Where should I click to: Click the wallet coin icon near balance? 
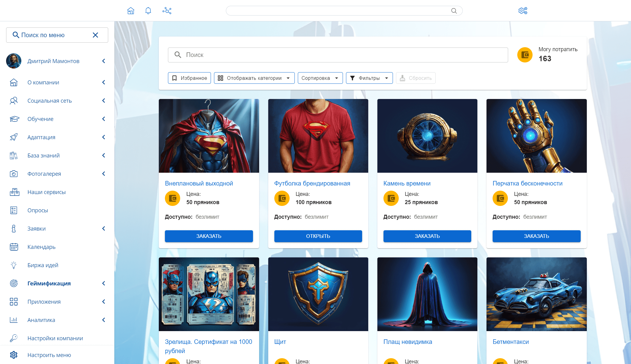click(x=525, y=55)
